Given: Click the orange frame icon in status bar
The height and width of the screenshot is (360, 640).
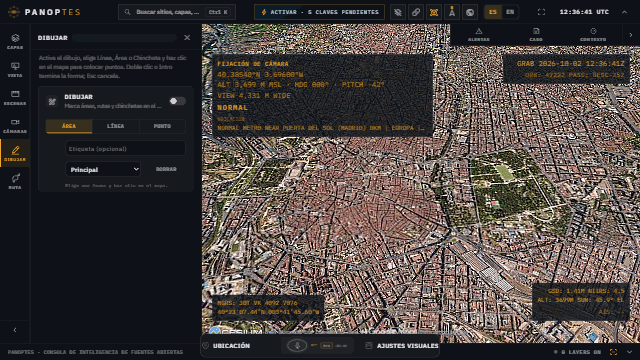Looking at the screenshot, I should pyautogui.click(x=613, y=352).
